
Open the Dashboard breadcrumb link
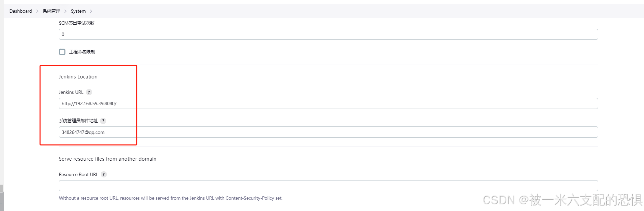21,11
